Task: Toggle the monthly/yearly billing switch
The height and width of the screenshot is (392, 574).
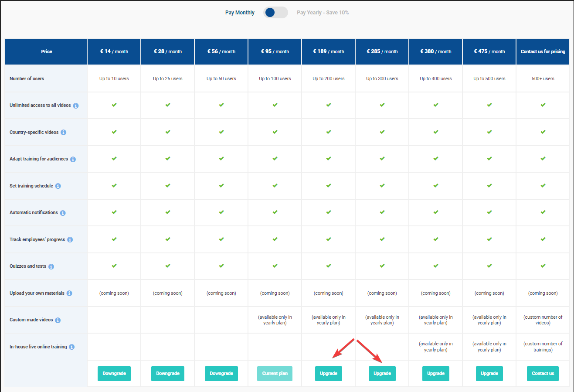Action: tap(275, 13)
